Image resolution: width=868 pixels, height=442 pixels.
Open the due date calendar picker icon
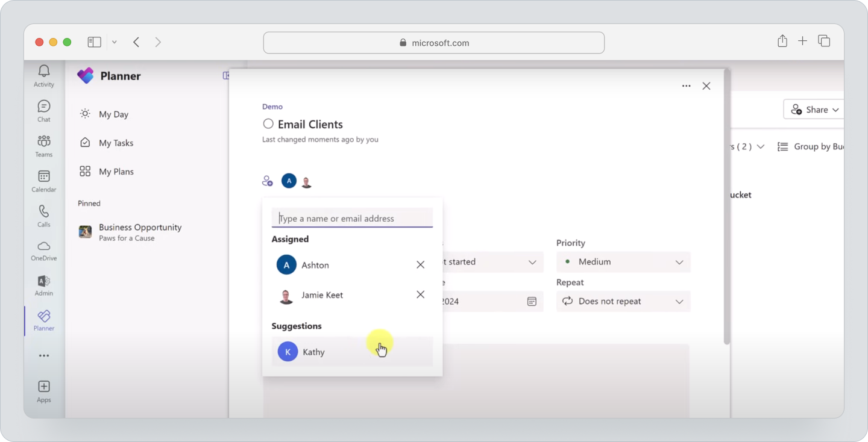(x=531, y=301)
